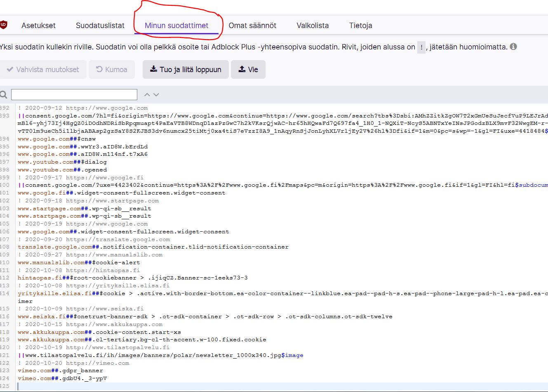Place cursor on the last empty editor line
The width and height of the screenshot is (548, 392).
coord(283,386)
